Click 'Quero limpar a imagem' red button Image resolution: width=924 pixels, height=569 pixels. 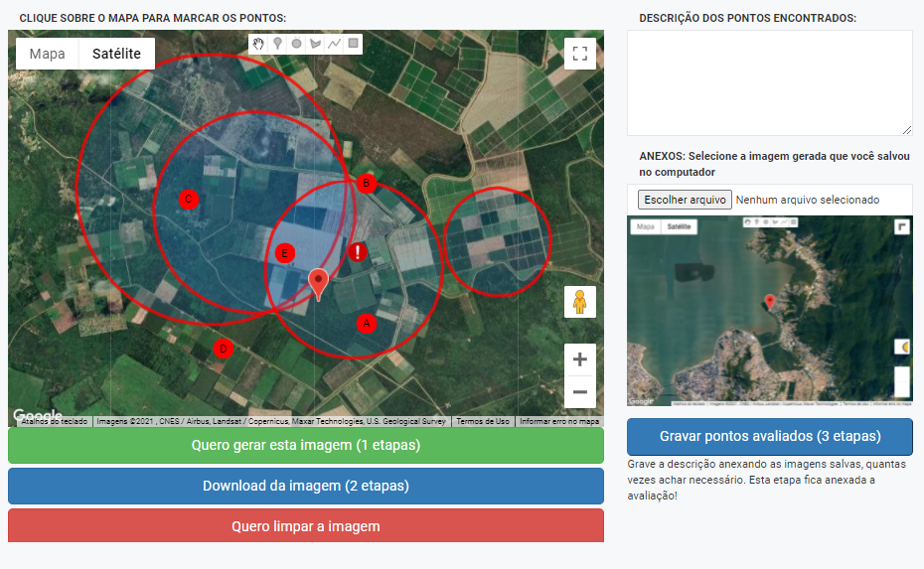coord(306,525)
